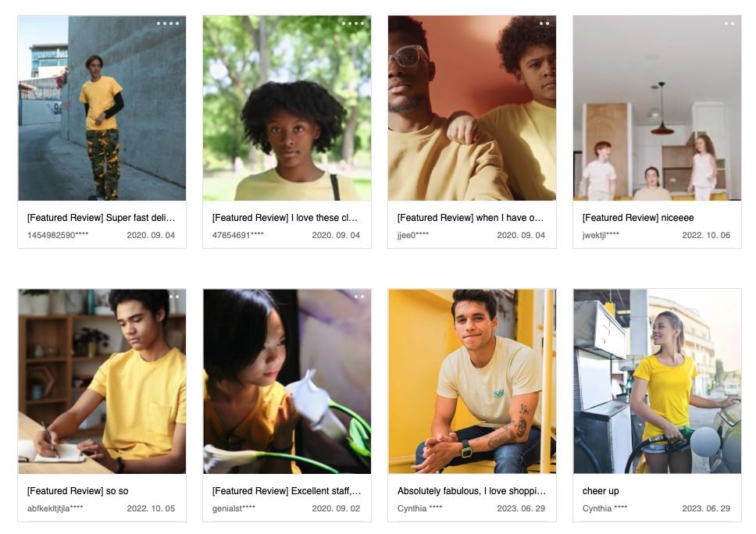Screen dimensions: 756x534
Task: Click image dots on so so review photo
Action: coord(174,297)
